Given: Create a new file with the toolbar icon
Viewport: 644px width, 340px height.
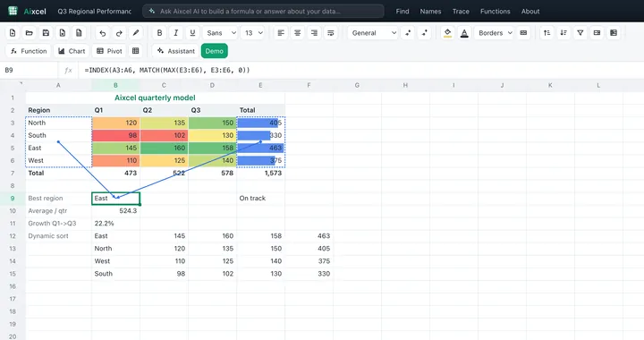Looking at the screenshot, I should pyautogui.click(x=13, y=33).
